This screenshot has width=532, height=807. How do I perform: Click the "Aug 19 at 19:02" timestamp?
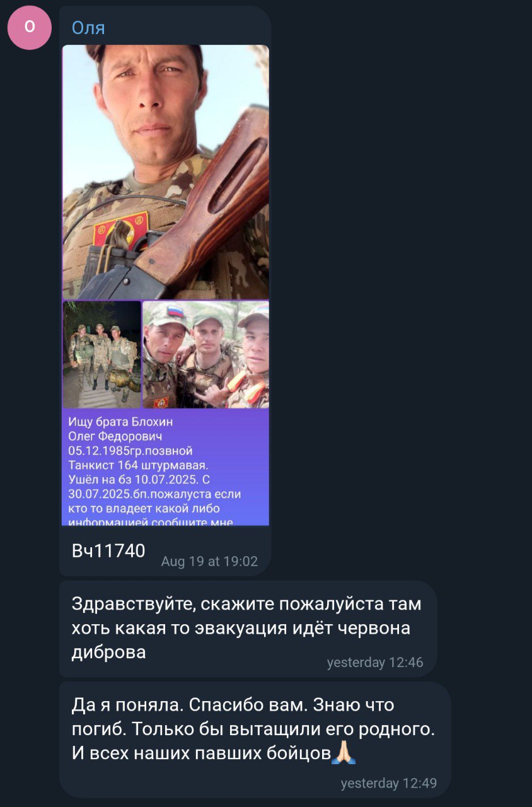tap(209, 561)
